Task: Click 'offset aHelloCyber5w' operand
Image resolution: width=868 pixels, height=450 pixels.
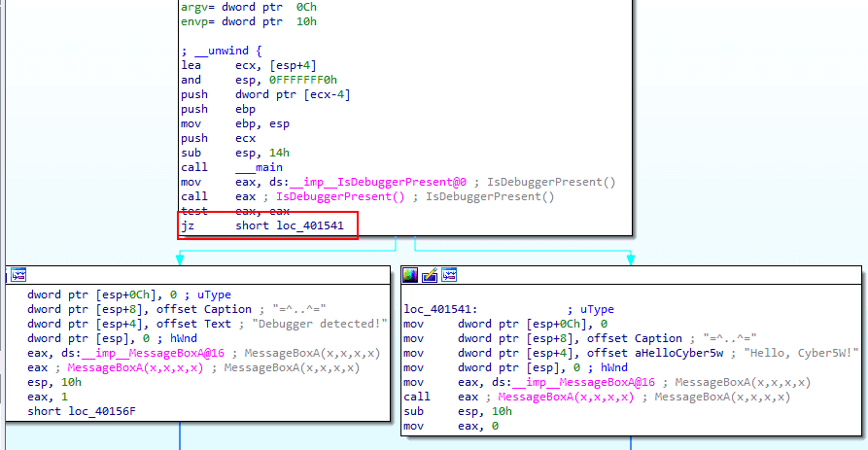Action: click(x=655, y=353)
